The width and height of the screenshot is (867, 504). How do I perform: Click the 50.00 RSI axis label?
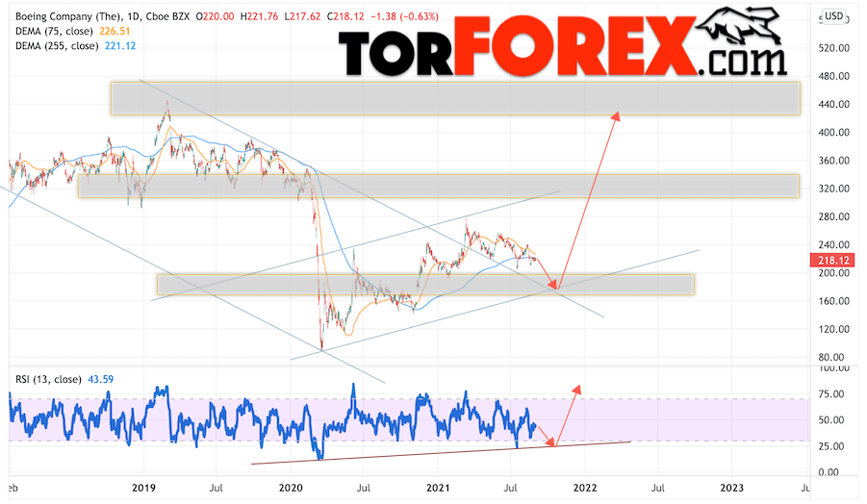pos(831,420)
